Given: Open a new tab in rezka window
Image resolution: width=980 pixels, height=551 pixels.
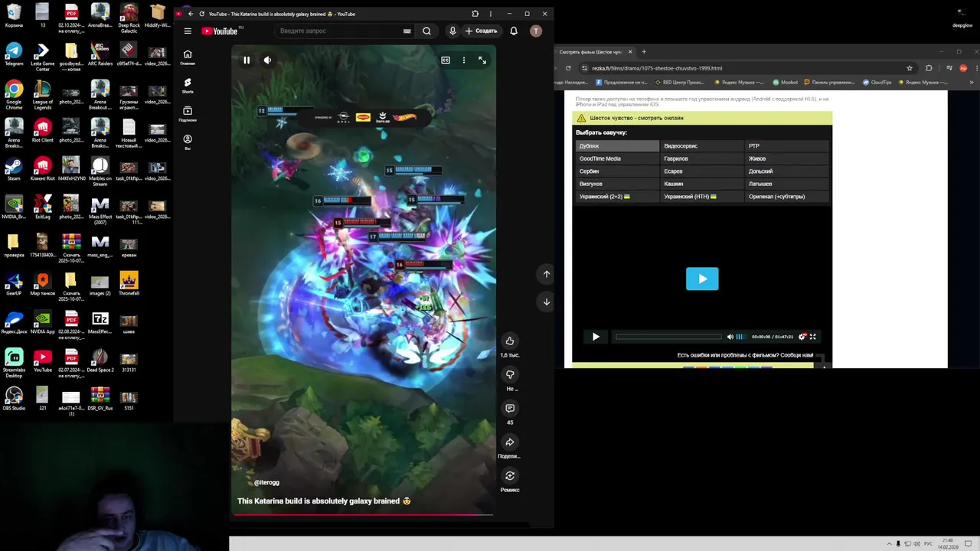Looking at the screenshot, I should pyautogui.click(x=644, y=52).
